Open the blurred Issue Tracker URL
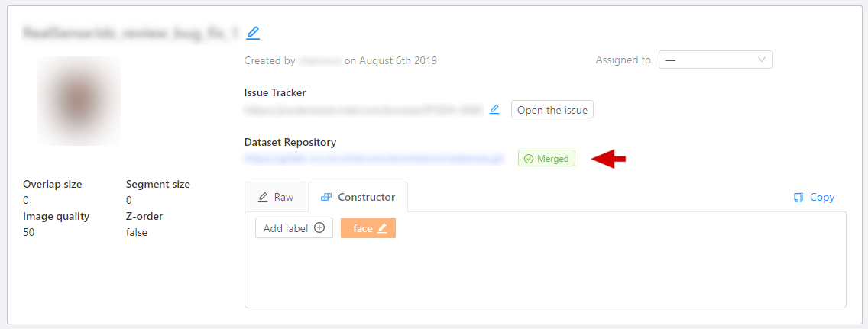This screenshot has width=868, height=329. 363,110
